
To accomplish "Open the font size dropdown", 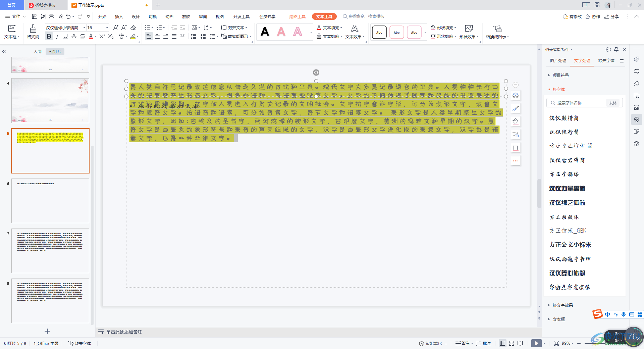I will pyautogui.click(x=107, y=28).
